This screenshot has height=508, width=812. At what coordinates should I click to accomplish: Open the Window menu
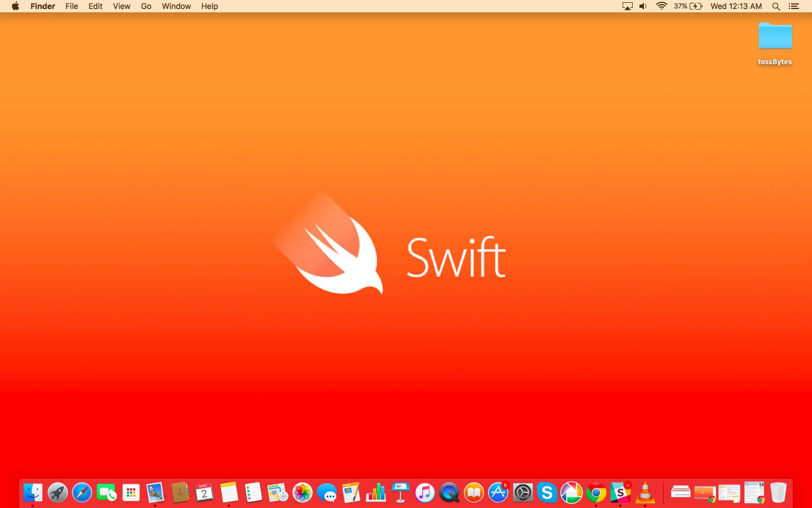(176, 6)
